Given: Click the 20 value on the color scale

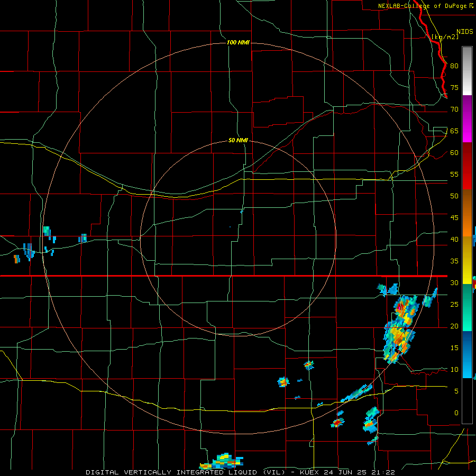Looking at the screenshot, I should pos(454,326).
